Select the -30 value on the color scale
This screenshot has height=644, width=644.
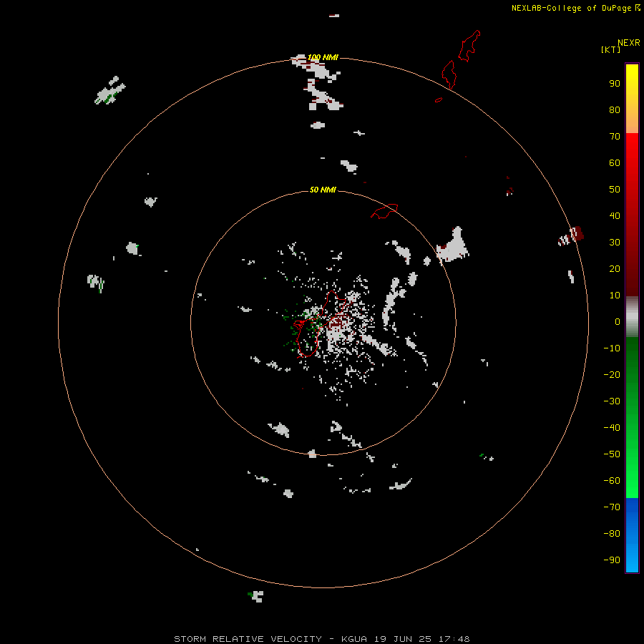pyautogui.click(x=612, y=401)
